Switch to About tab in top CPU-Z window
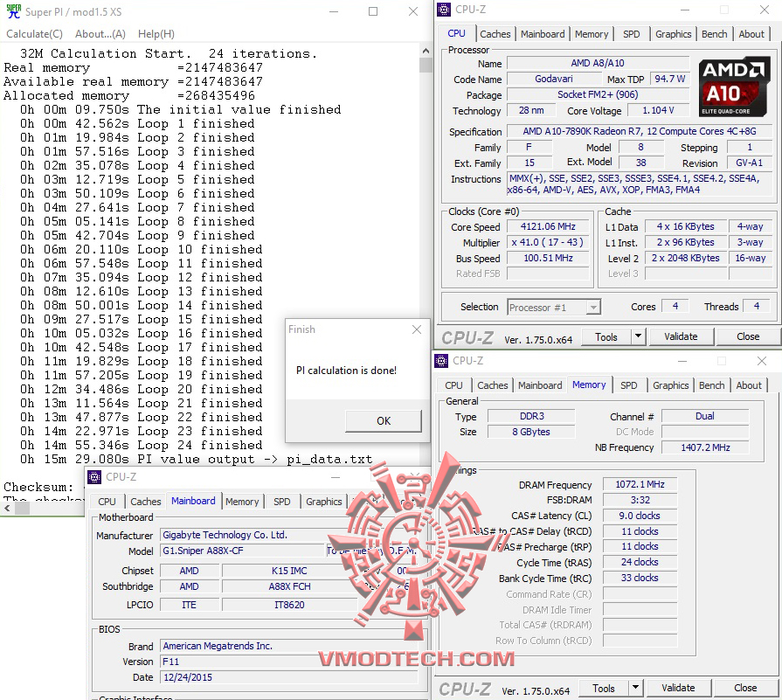This screenshot has width=782, height=700. click(x=751, y=34)
